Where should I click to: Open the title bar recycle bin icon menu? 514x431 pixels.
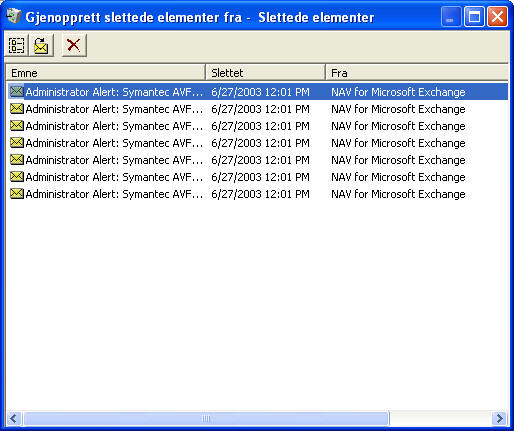pos(14,17)
